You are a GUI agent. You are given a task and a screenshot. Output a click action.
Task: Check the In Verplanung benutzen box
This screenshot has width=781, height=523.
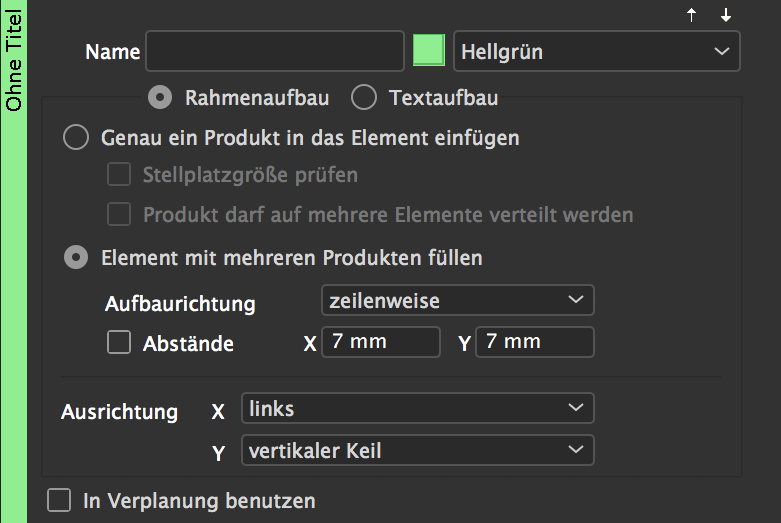tap(59, 500)
